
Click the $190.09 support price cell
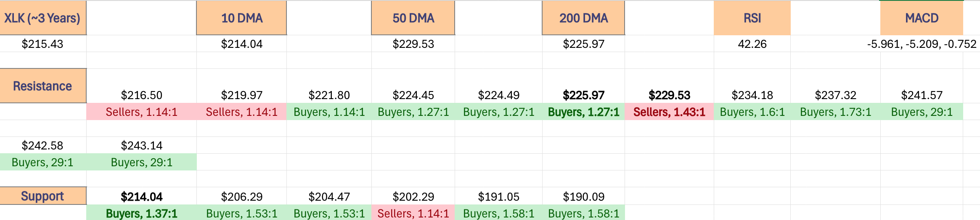click(583, 196)
